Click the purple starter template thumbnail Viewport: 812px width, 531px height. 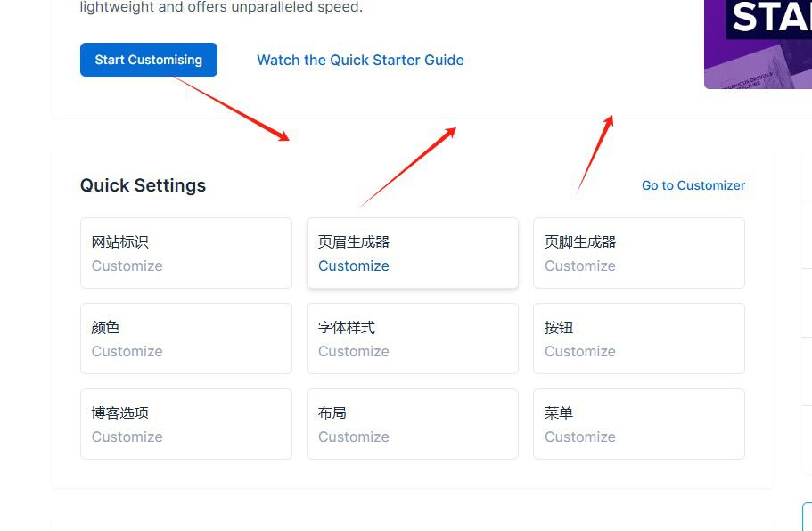pos(759,44)
